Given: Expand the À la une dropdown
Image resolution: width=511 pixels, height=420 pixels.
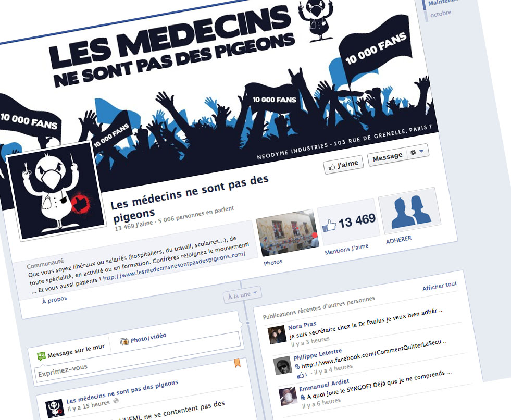Looking at the screenshot, I should pyautogui.click(x=242, y=295).
